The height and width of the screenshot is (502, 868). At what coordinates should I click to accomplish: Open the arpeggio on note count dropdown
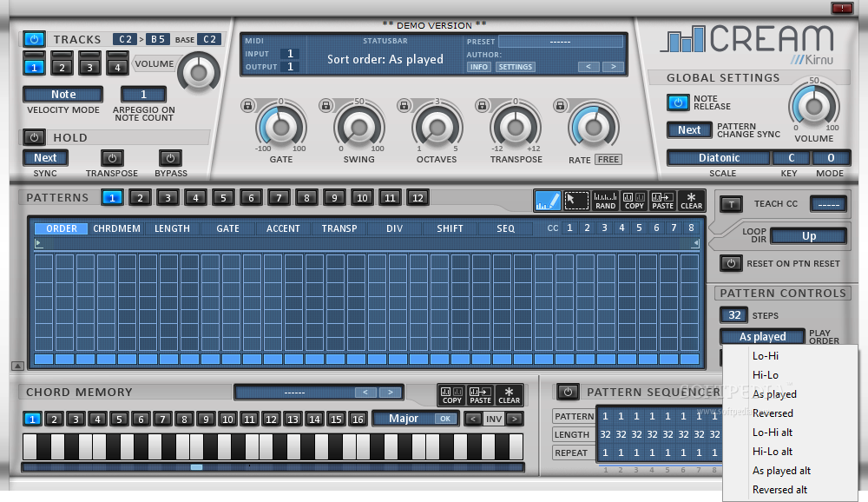[143, 95]
